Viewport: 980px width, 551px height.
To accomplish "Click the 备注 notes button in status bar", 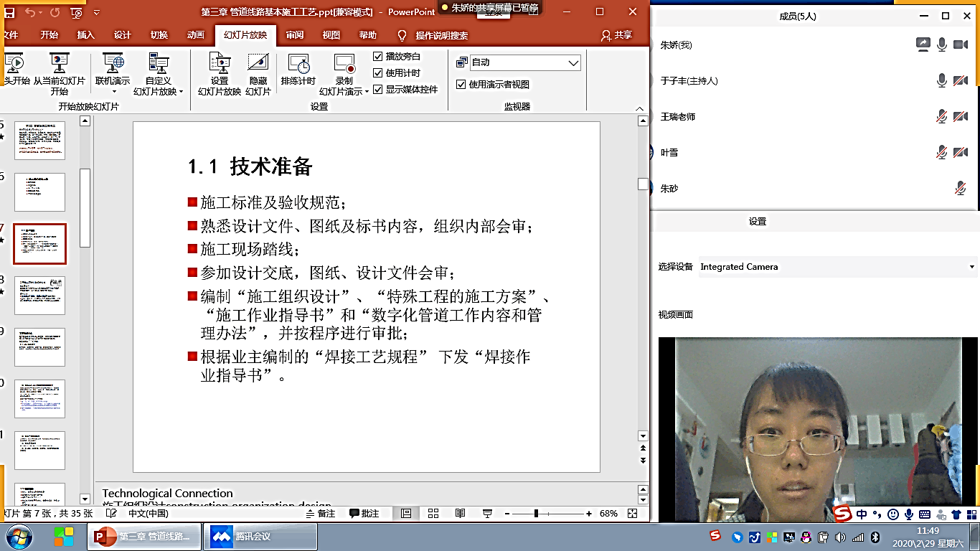I will pos(320,514).
